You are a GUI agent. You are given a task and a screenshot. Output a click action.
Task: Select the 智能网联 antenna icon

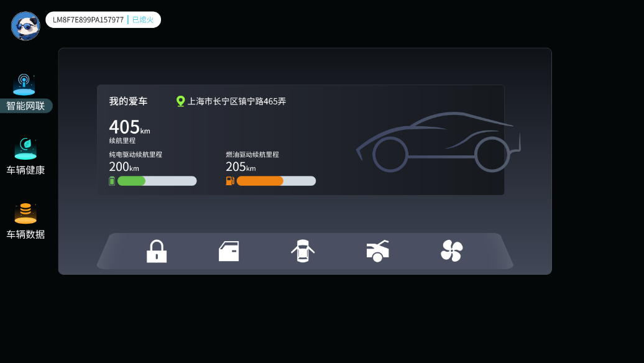(24, 85)
